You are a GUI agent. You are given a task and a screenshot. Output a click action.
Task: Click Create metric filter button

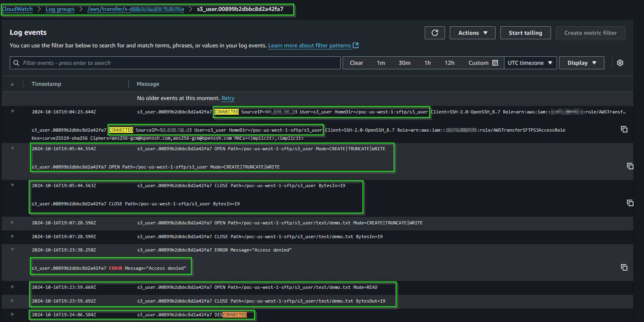click(x=591, y=33)
